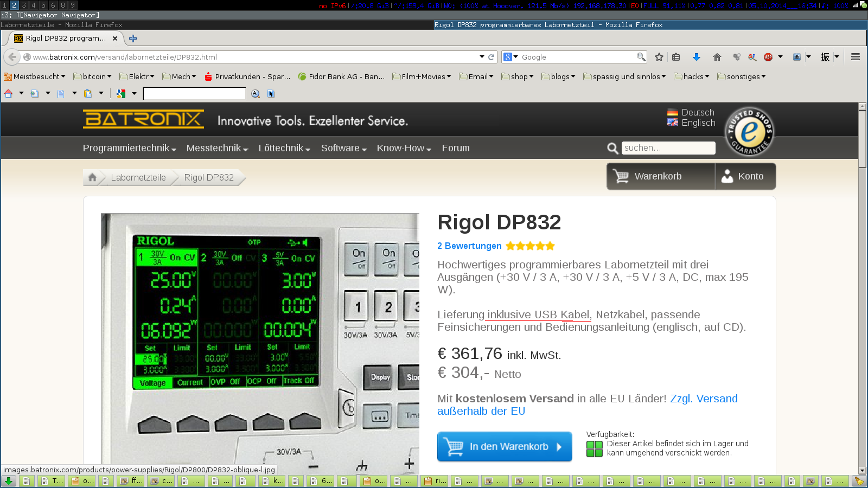Expand the hacks bookmarks folder
The image size is (868, 488).
point(692,77)
